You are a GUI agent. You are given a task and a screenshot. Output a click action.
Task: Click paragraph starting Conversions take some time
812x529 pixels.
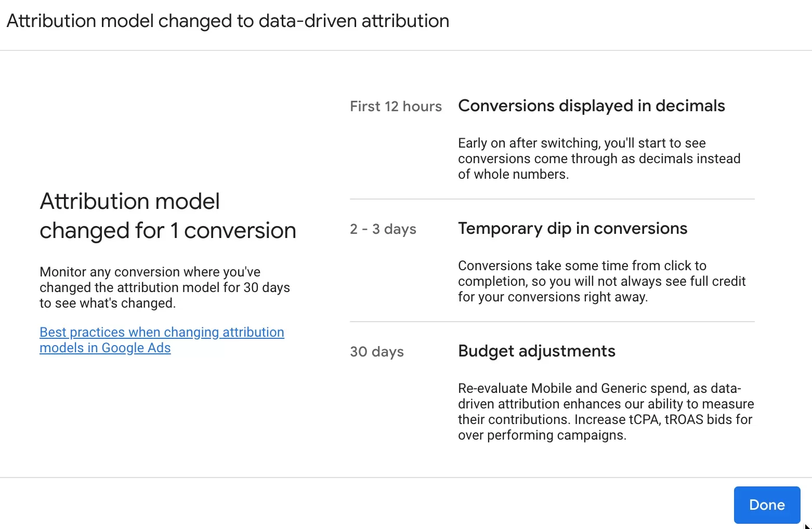coord(601,281)
